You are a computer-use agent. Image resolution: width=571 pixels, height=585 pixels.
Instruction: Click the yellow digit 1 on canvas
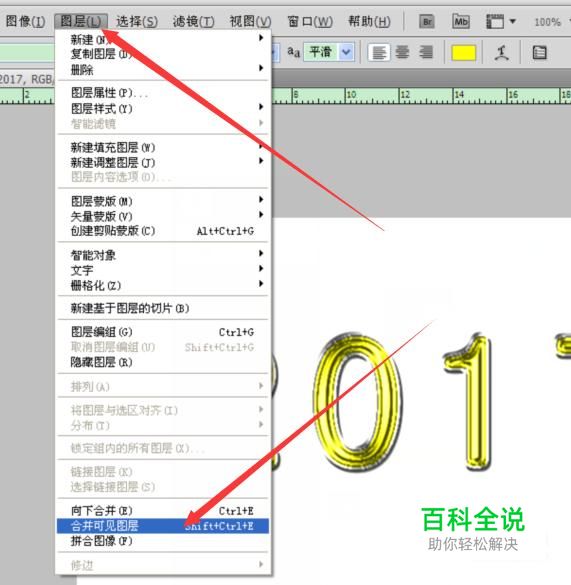click(469, 403)
